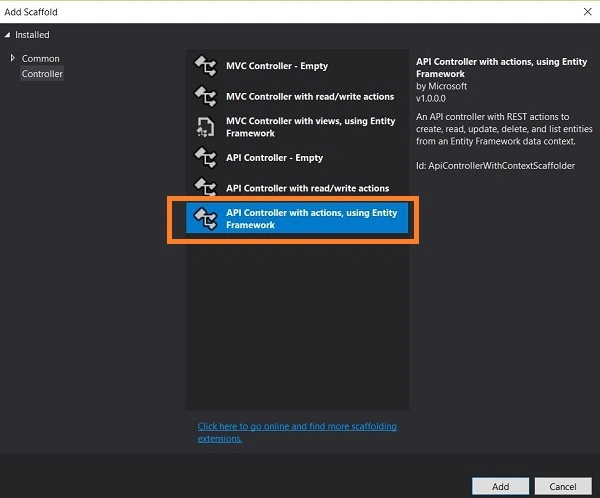
Task: Click the Id: ApiControllerWithContextScaffolder text
Action: pos(496,166)
